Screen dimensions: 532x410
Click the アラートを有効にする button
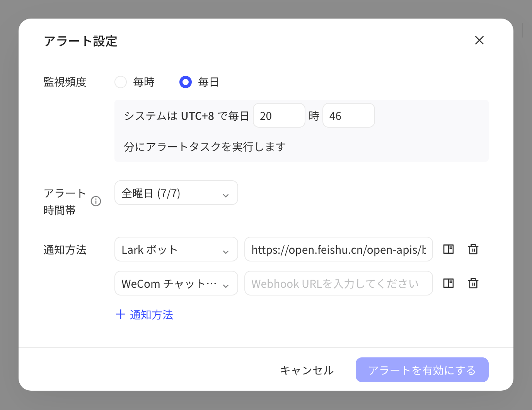(x=422, y=370)
